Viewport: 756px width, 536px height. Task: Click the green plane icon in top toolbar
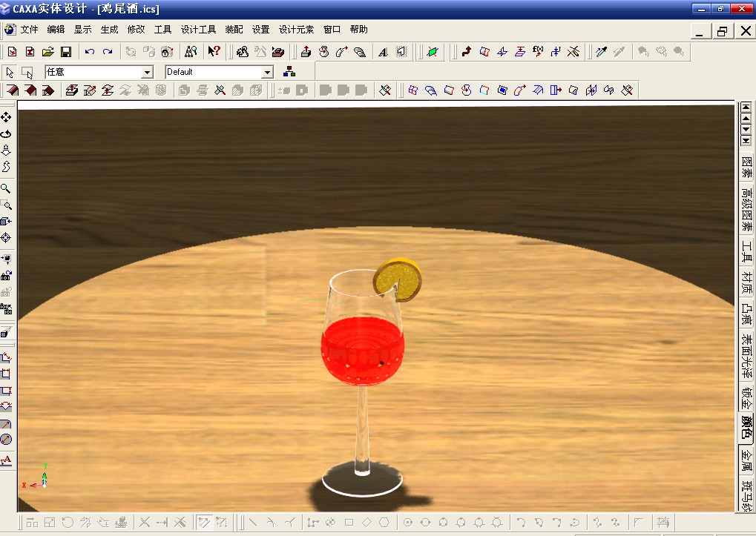pos(433,52)
